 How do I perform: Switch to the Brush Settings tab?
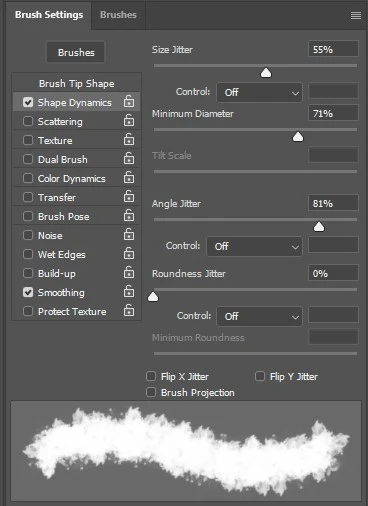(49, 15)
